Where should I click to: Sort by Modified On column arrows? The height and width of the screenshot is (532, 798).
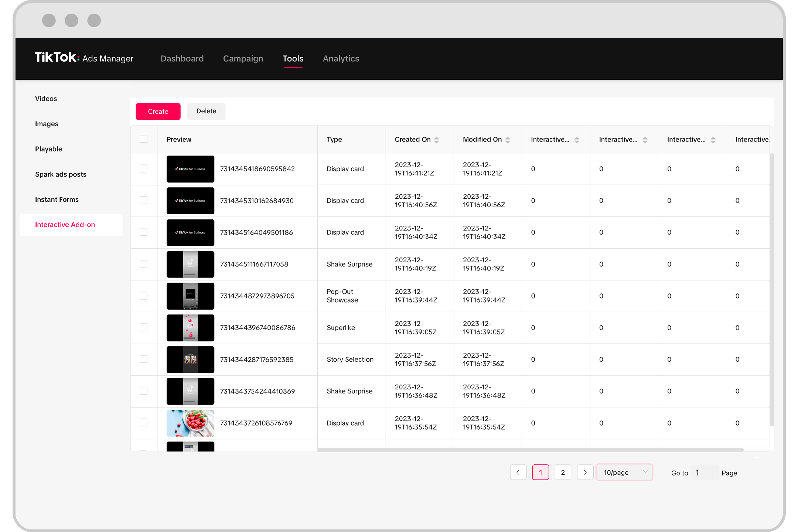(x=508, y=140)
